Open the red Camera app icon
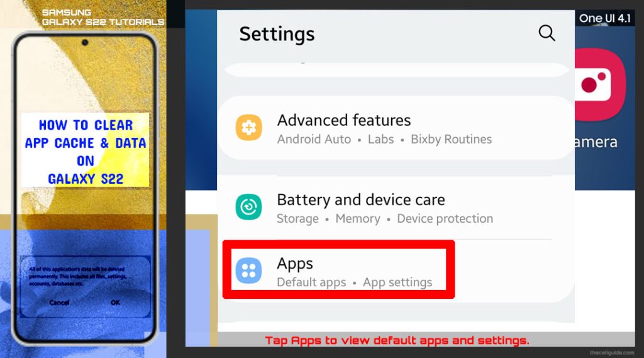 [599, 84]
